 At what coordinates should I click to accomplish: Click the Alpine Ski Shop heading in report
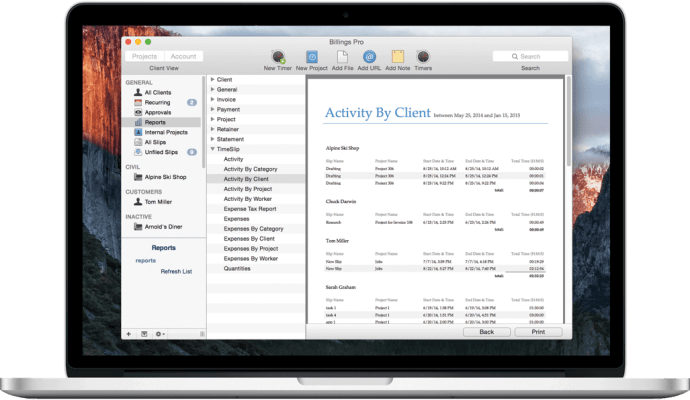(x=342, y=148)
